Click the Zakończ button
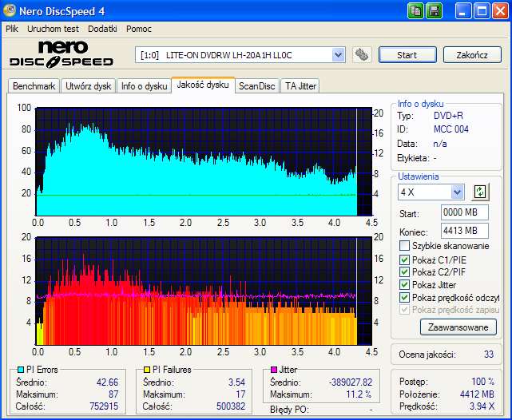This screenshot has height=420, width=512. tap(472, 55)
